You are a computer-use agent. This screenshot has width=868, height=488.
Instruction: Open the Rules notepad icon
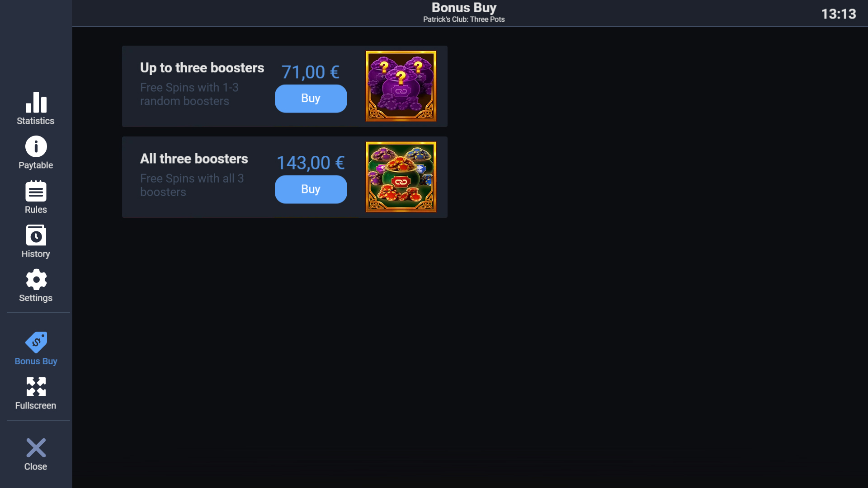[x=36, y=191]
